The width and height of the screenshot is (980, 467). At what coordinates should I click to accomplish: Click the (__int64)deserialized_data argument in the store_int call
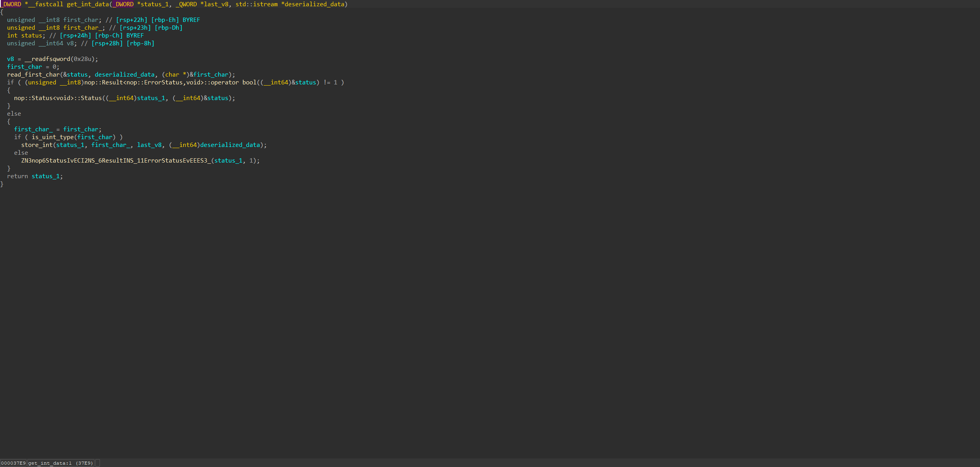(x=214, y=145)
